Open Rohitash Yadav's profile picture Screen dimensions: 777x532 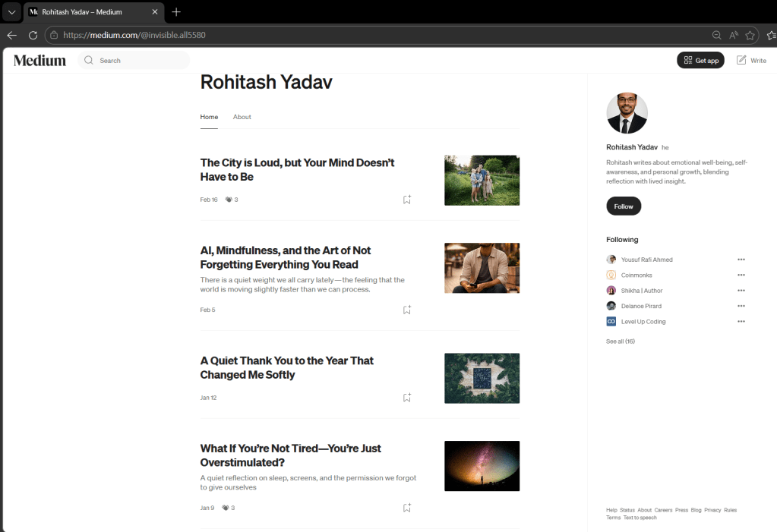pos(627,113)
